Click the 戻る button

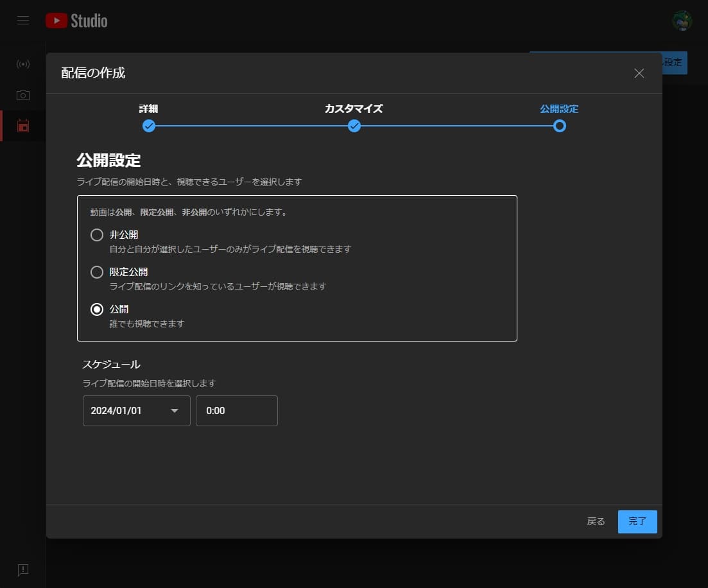[596, 522]
